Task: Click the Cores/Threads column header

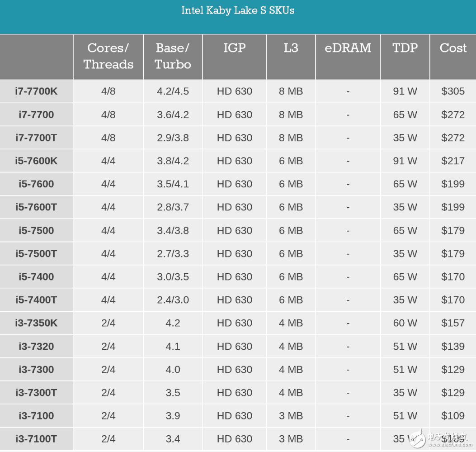Action: coord(108,56)
